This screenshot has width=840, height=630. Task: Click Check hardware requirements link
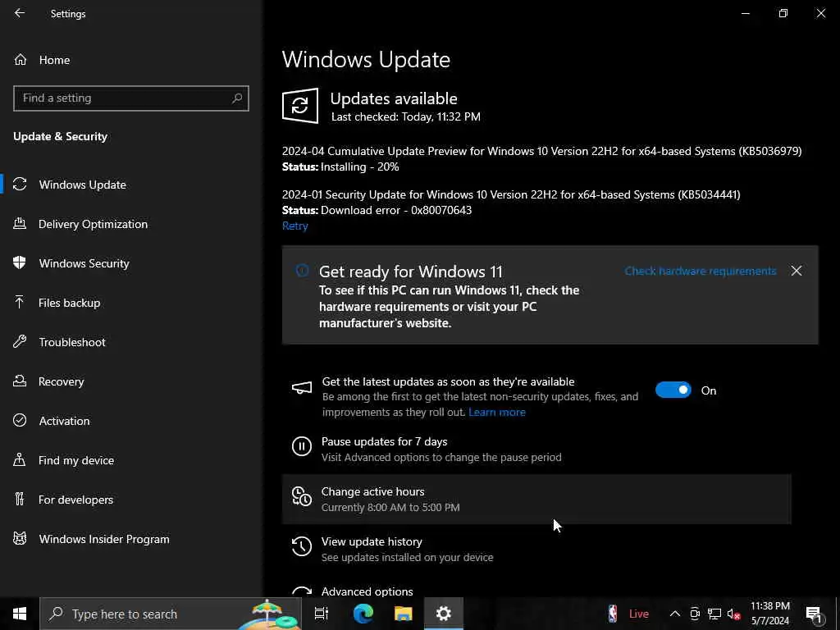701,271
